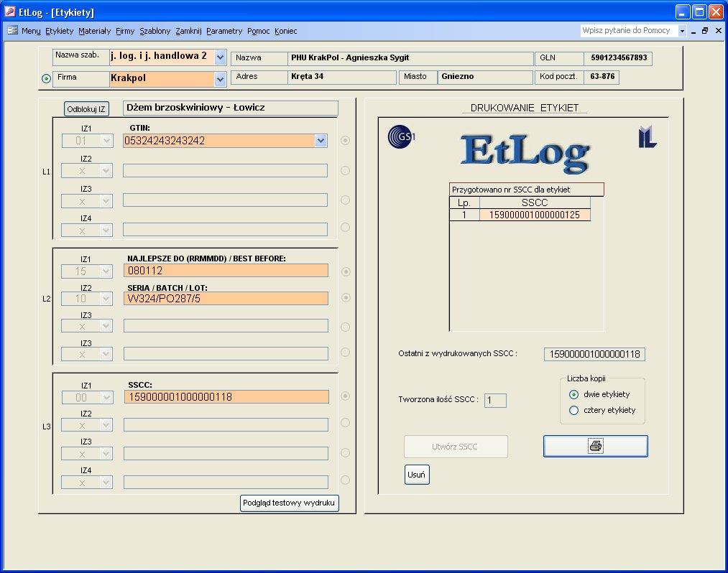The width and height of the screenshot is (728, 573).
Task: Toggle the radio next to Seria/Batch/Lot field
Action: point(346,297)
